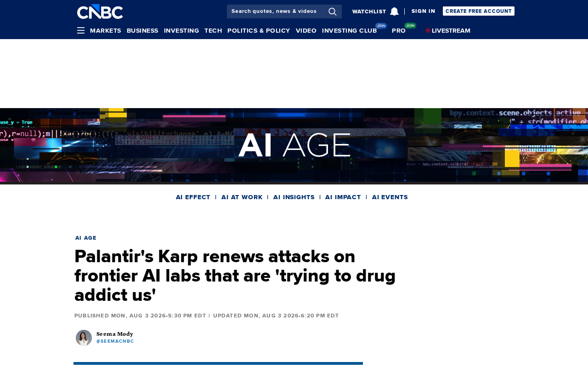Click the CNBC logo
Screen dimensions: 588x368
click(100, 11)
